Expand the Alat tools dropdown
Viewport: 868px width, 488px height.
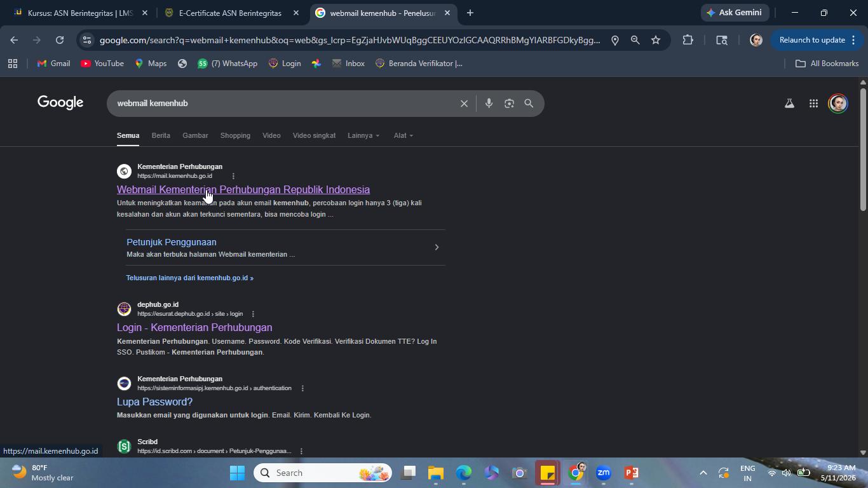pos(403,135)
